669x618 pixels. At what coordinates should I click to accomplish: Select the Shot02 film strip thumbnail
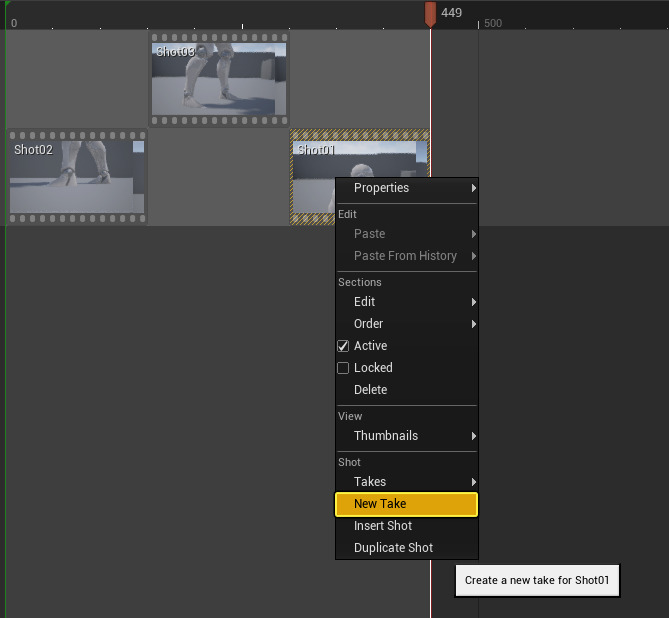pyautogui.click(x=77, y=176)
